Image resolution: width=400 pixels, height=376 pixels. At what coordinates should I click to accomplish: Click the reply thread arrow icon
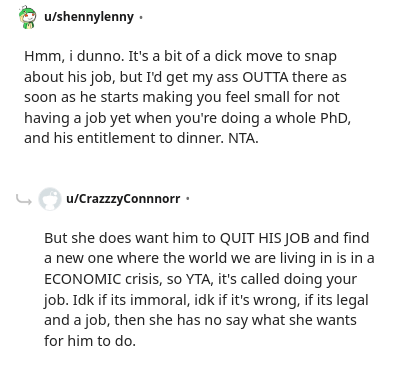click(24, 199)
